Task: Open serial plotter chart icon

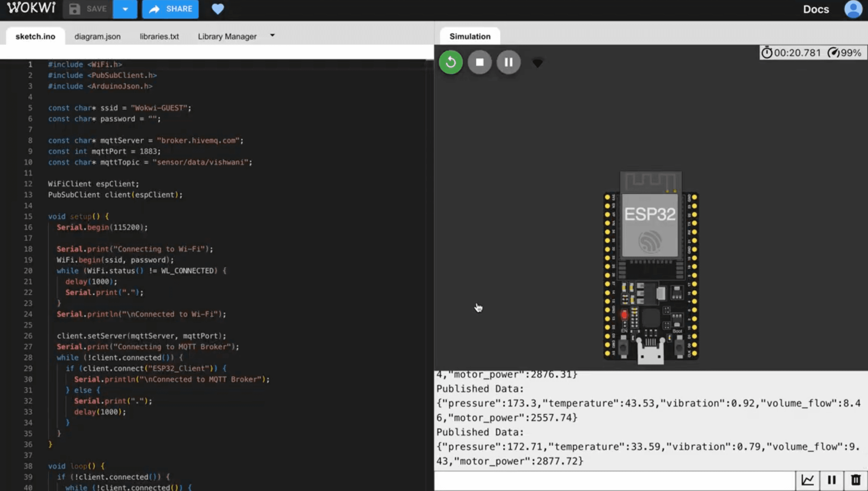Action: pyautogui.click(x=807, y=480)
